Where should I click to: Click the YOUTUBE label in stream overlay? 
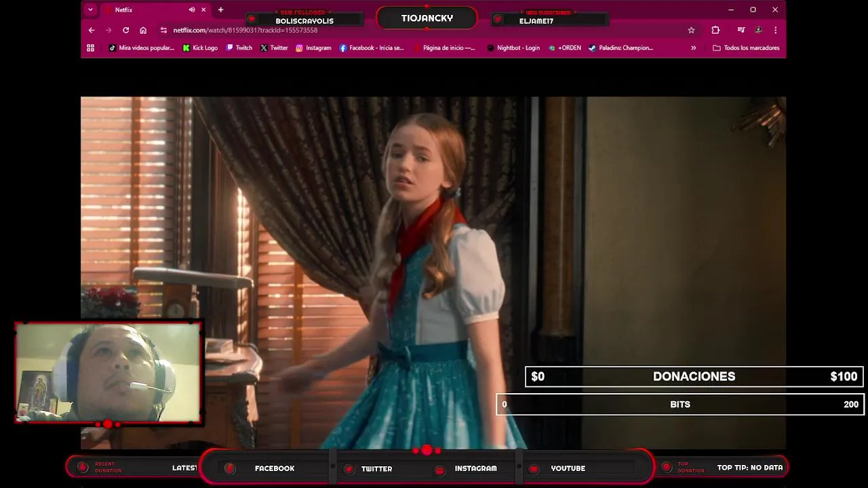pyautogui.click(x=568, y=468)
